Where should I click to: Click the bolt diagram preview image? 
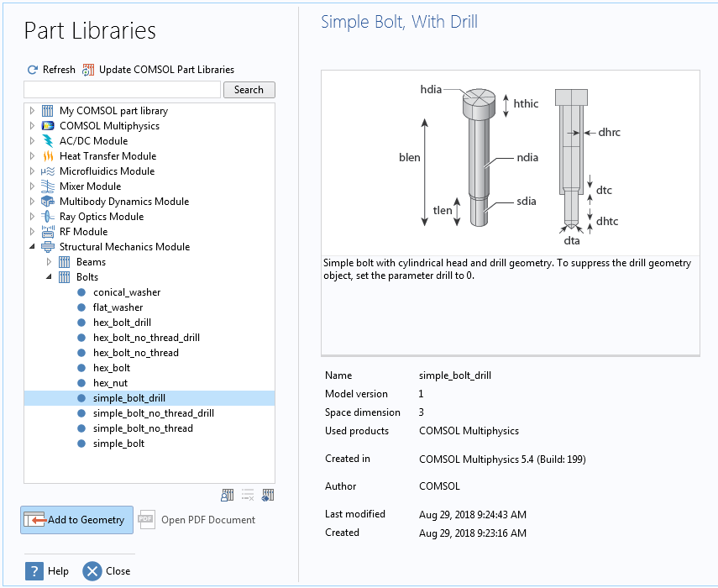pos(510,163)
